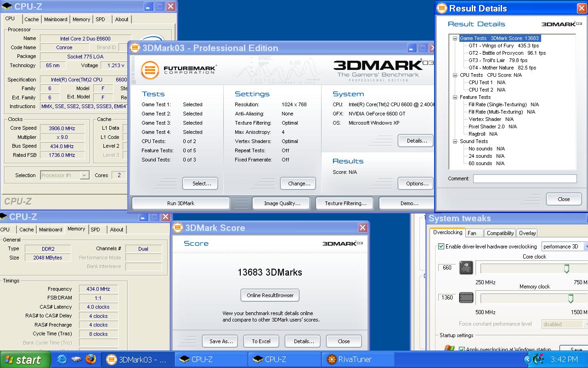
Task: Click the Run 3DMark button
Action: click(181, 203)
